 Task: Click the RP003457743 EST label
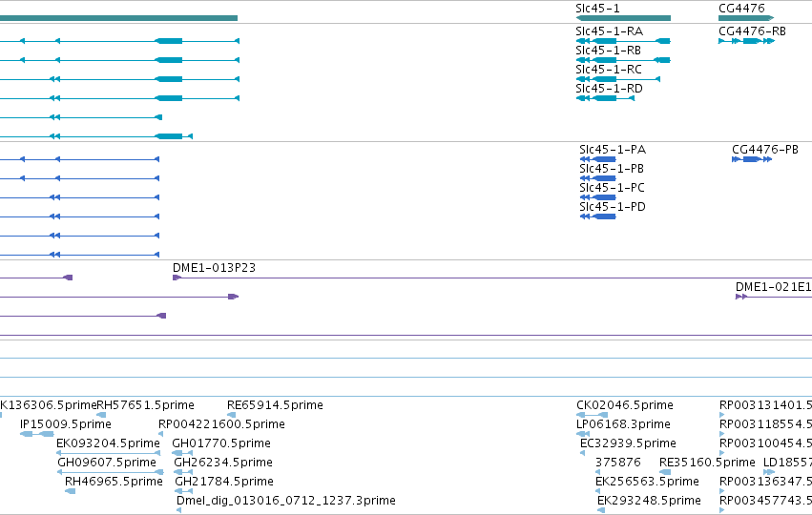(765, 501)
